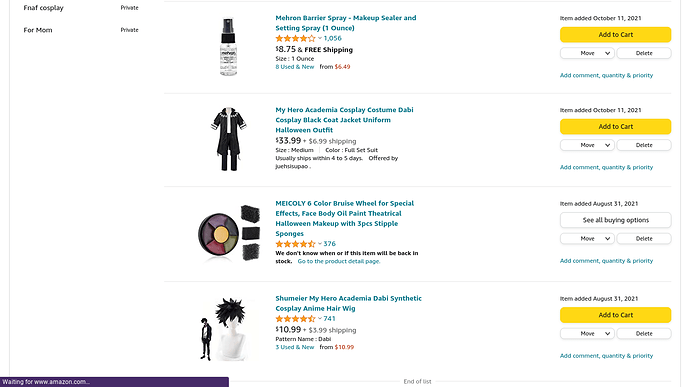Image resolution: width=690 pixels, height=387 pixels.
Task: Open Shumeier Dabi wig product image
Action: (x=224, y=329)
